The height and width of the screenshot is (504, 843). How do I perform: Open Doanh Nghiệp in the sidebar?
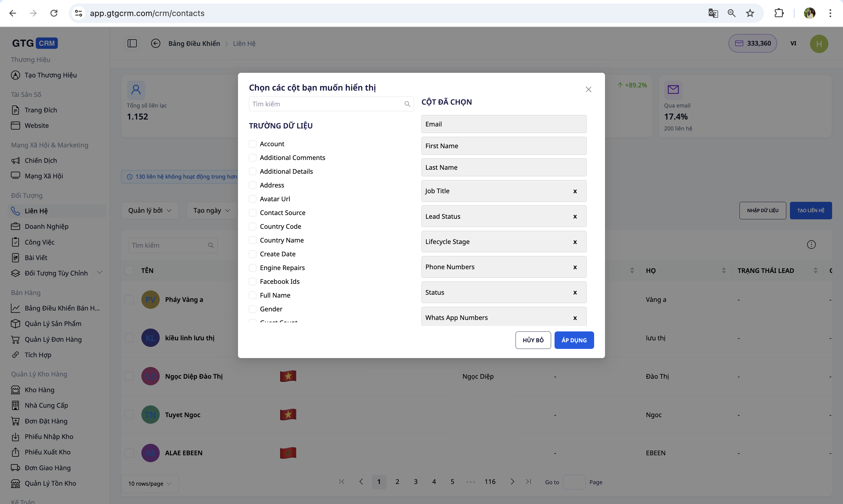(x=46, y=226)
